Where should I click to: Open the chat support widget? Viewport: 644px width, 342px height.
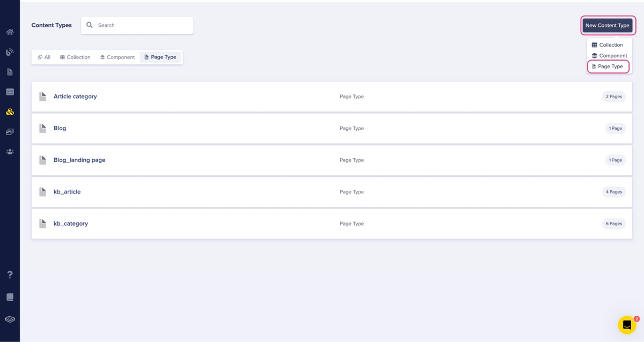pyautogui.click(x=626, y=325)
